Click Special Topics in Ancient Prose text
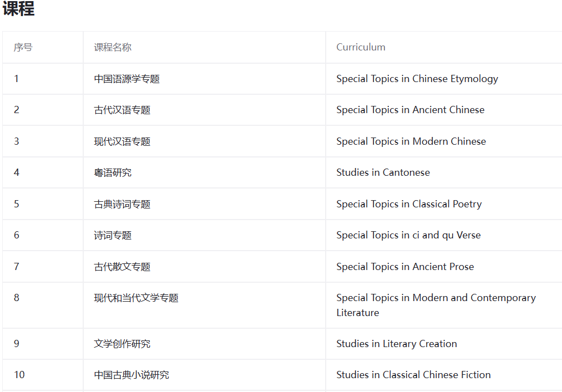 click(x=405, y=267)
